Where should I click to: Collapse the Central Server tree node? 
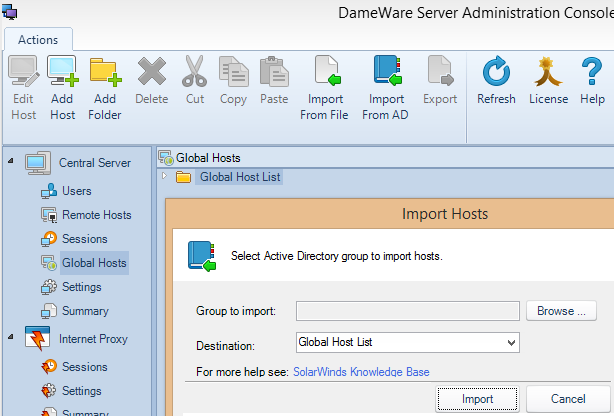click(10, 163)
